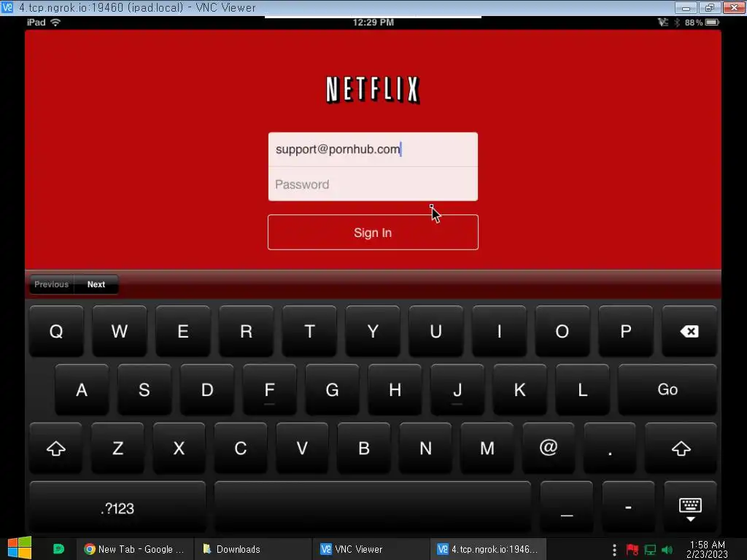
Task: Tap the E key on keyboard
Action: coord(182,331)
